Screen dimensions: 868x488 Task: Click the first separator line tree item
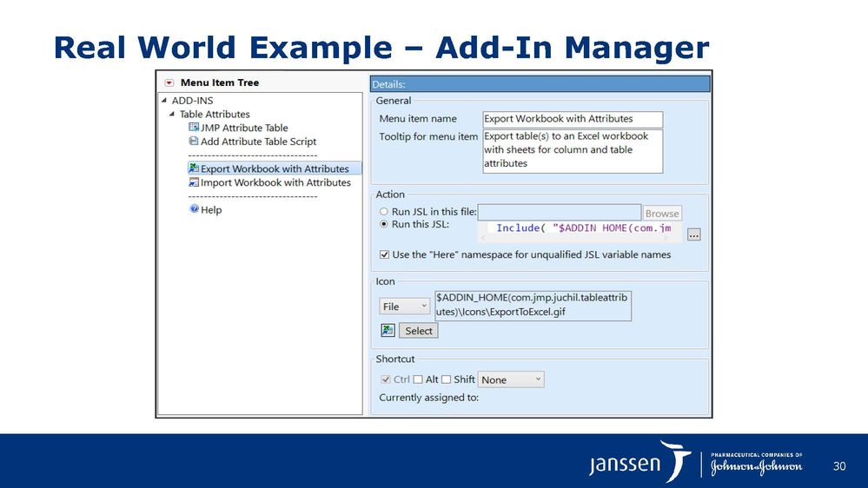[x=253, y=155]
